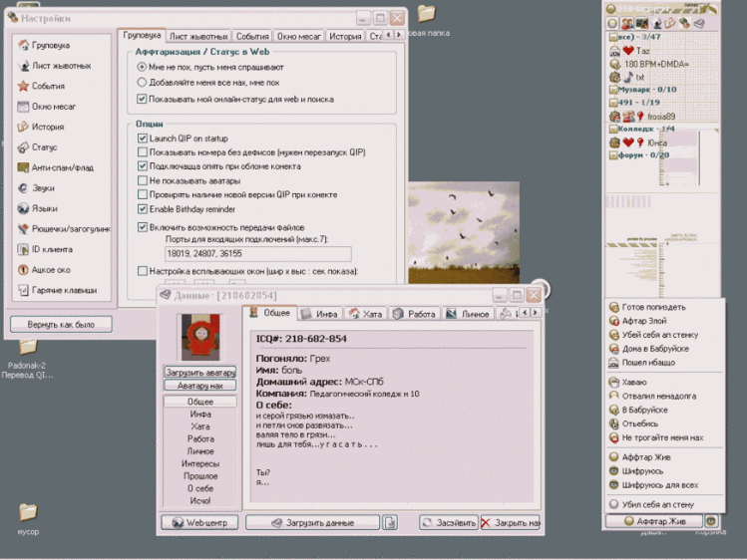747x560 pixels.
Task: Switch to События tab in settings
Action: pyautogui.click(x=252, y=36)
